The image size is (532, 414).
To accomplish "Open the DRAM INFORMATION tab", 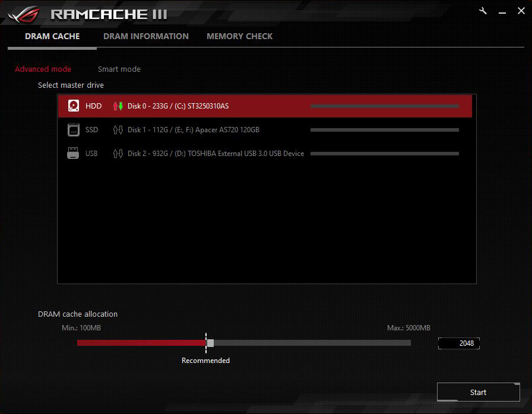I will 146,36.
